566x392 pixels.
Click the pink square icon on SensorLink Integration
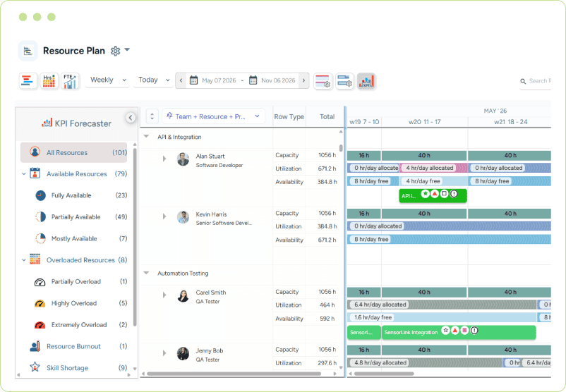click(465, 331)
